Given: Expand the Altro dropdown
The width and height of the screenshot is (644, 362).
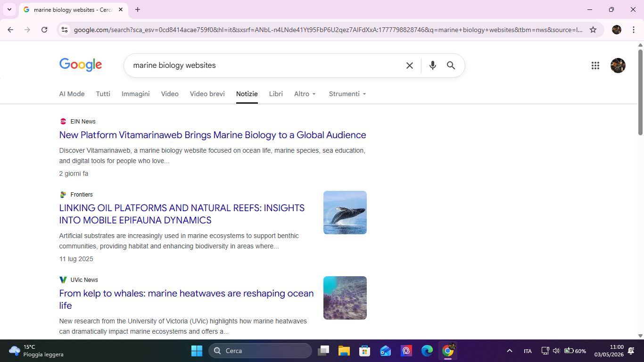Looking at the screenshot, I should coord(305,94).
